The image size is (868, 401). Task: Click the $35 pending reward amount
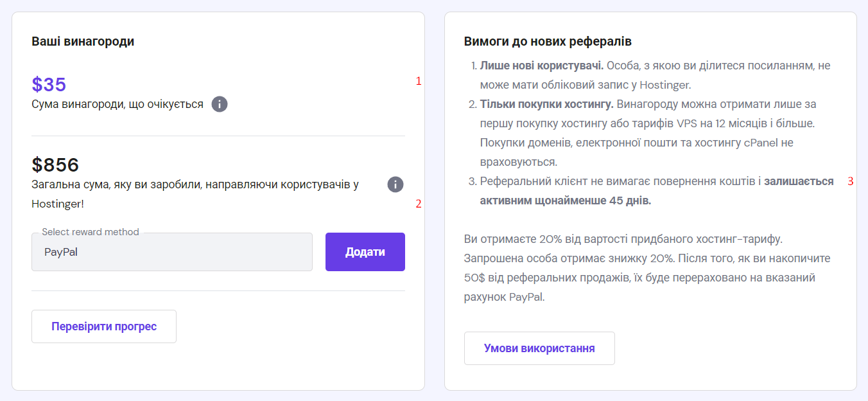tap(49, 84)
